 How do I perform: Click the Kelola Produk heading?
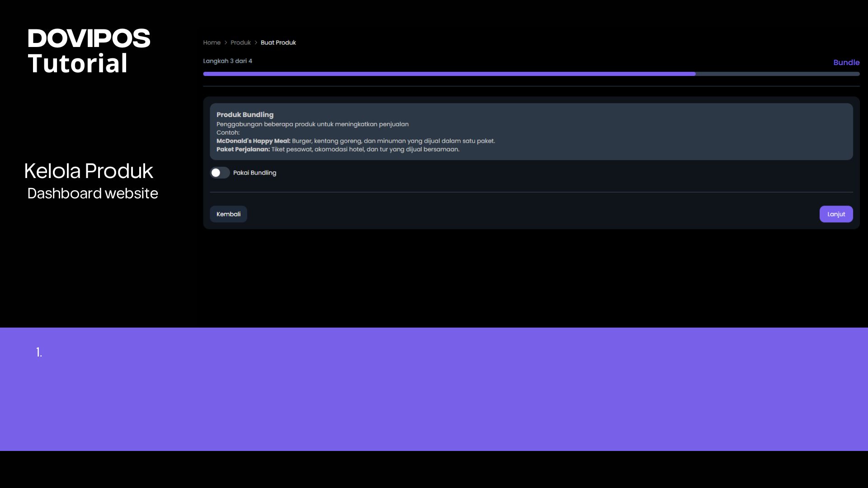pyautogui.click(x=89, y=171)
